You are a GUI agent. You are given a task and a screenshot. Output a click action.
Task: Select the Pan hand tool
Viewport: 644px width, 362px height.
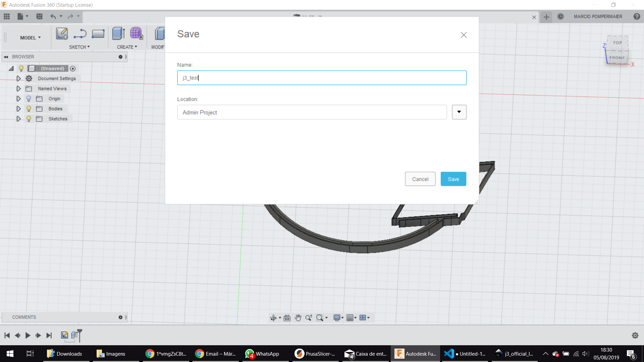coord(298,318)
